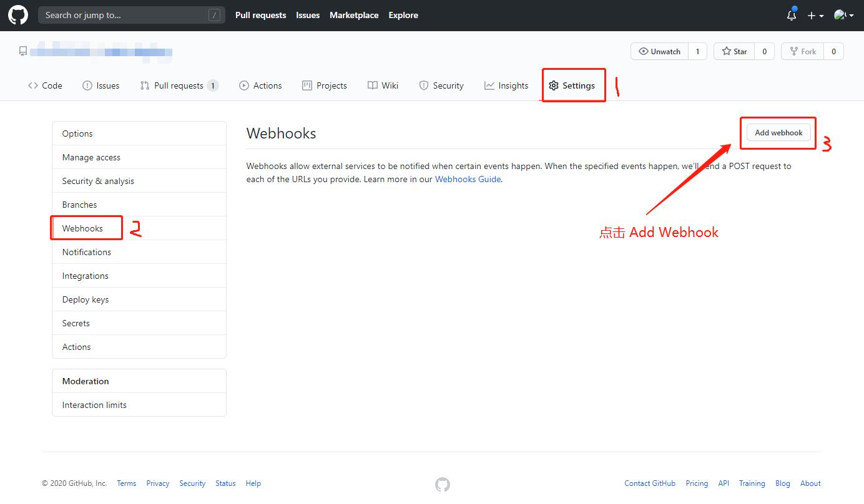Screen dimensions: 864x504
Task: Select Integrations in settings sidebar
Action: [139, 276]
